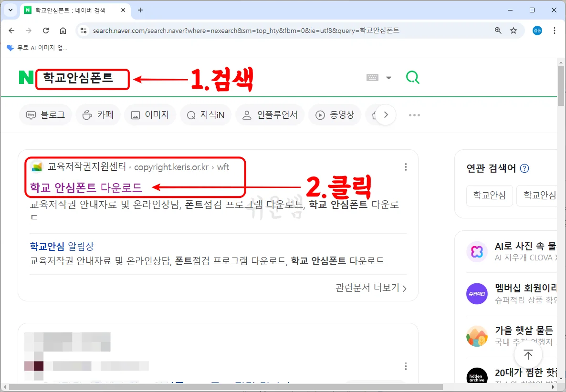Click the green magnifier search icon

412,77
